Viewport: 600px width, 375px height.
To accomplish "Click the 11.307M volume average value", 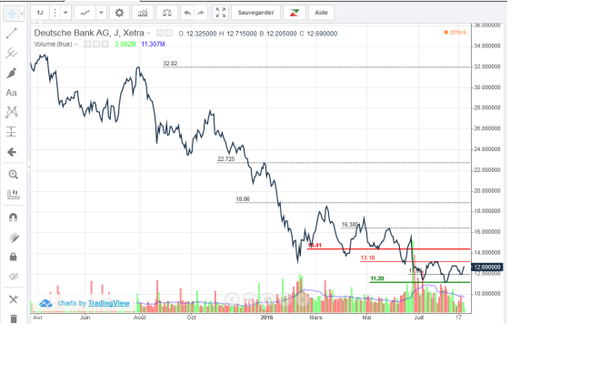I will pos(153,44).
